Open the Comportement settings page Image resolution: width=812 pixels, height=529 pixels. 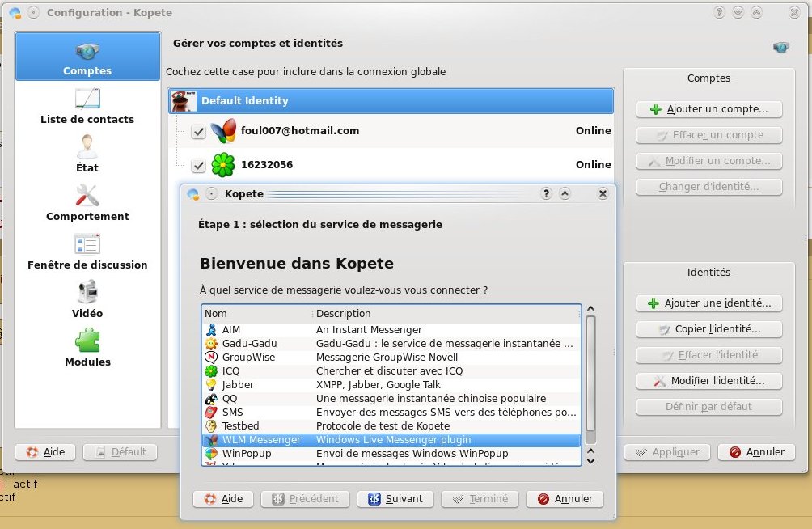click(x=87, y=202)
